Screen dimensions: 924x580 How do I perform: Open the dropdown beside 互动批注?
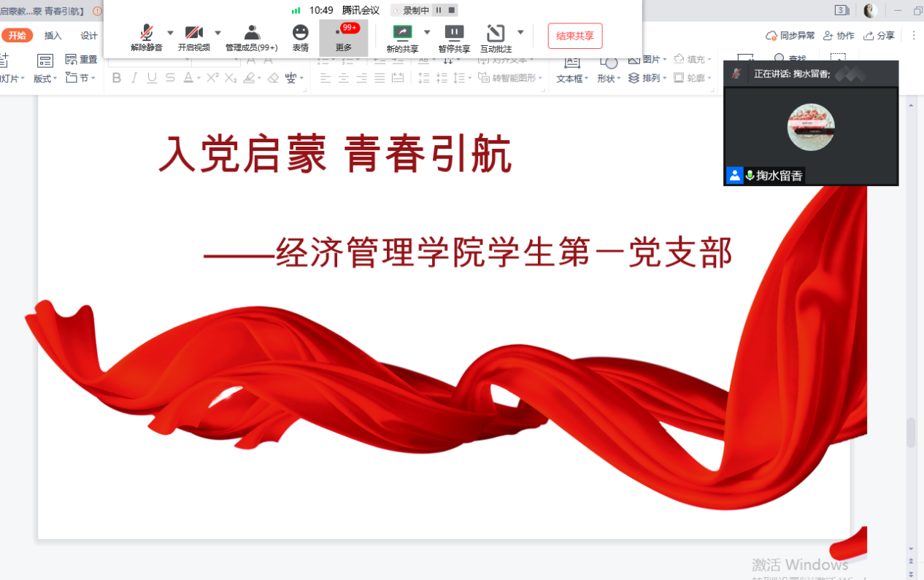point(520,33)
